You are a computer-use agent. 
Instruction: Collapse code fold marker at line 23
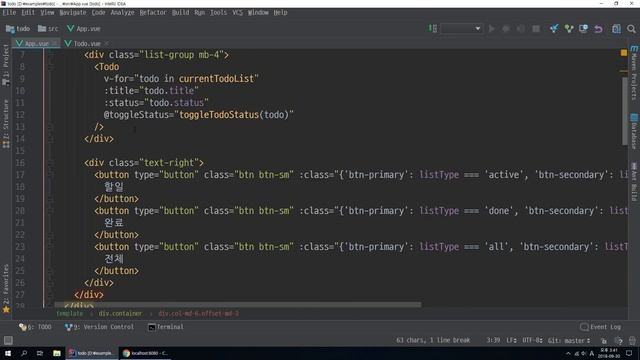click(50, 247)
